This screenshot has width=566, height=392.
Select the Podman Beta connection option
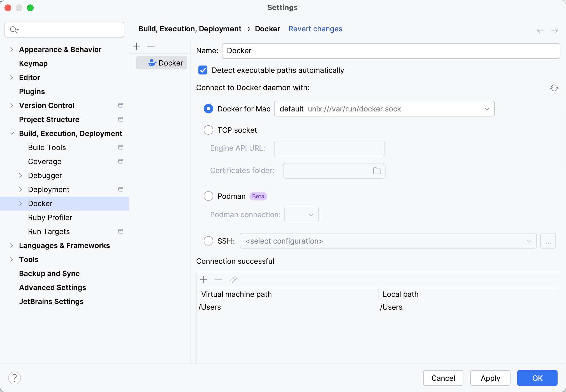[208, 196]
